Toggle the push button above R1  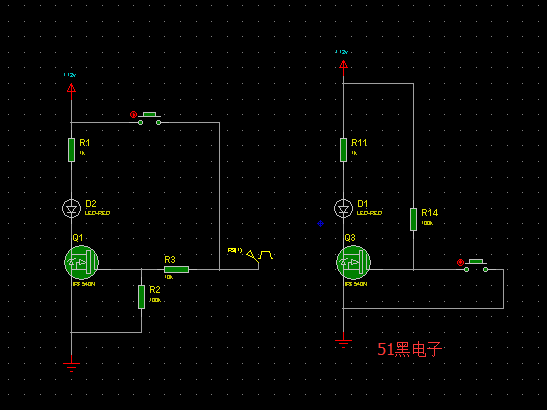(x=149, y=119)
